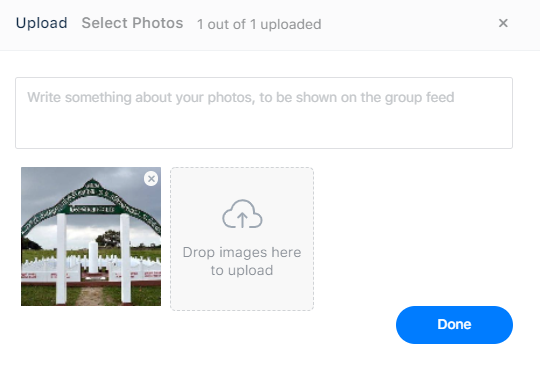This screenshot has height=369, width=540.
Task: Open the Upload tab
Action: 42,23
